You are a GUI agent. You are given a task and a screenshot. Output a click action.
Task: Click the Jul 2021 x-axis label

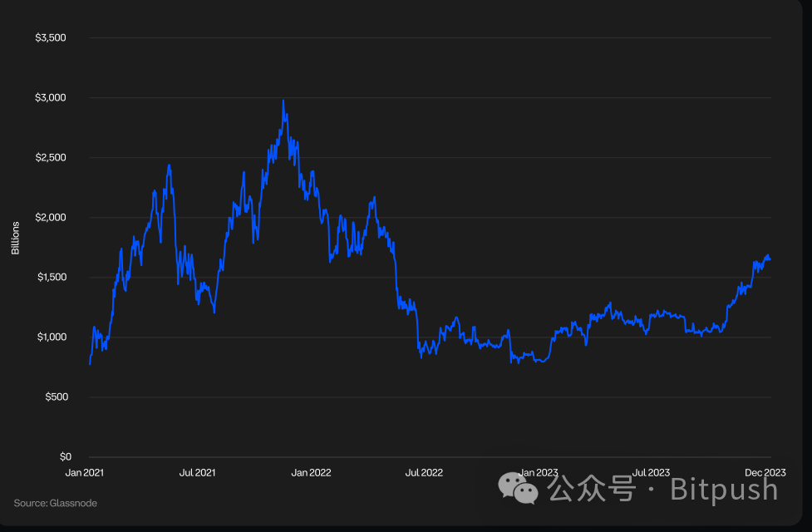point(197,472)
